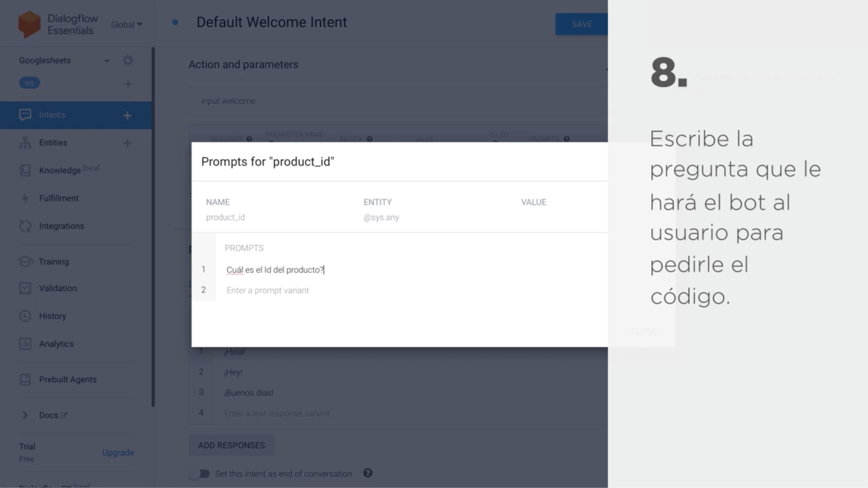868x488 pixels.
Task: Click the Upgrade link
Action: pyautogui.click(x=118, y=453)
